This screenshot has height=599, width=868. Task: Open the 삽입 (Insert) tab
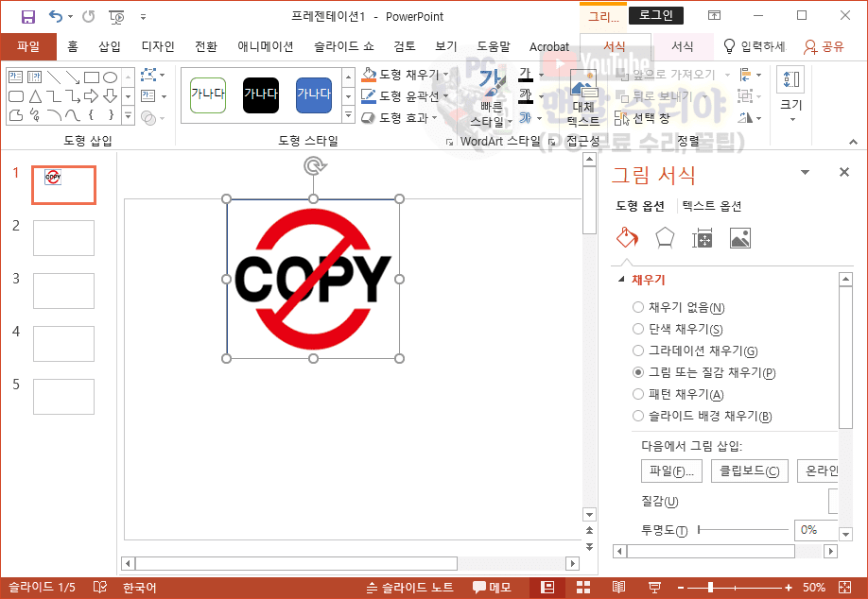tap(110, 46)
